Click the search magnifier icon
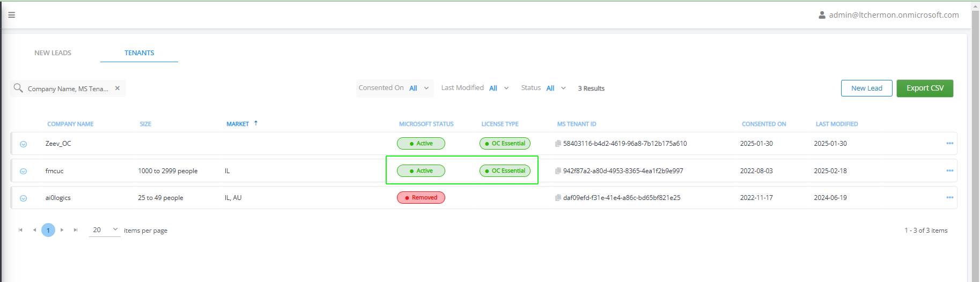 18,88
